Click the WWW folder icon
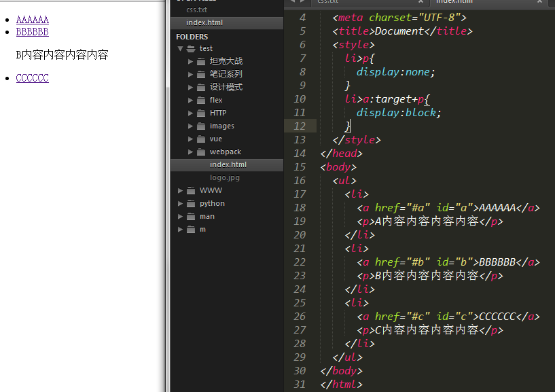The width and height of the screenshot is (555, 392). pyautogui.click(x=191, y=191)
